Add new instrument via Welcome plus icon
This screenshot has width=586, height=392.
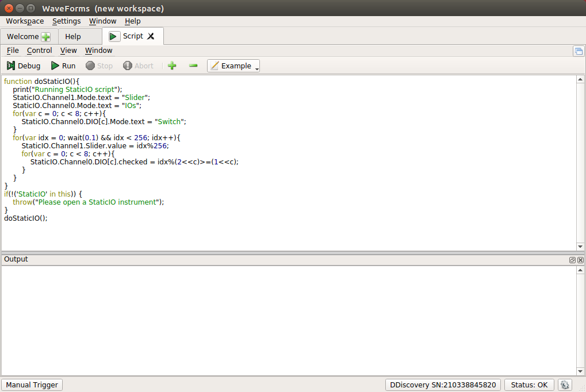point(46,37)
